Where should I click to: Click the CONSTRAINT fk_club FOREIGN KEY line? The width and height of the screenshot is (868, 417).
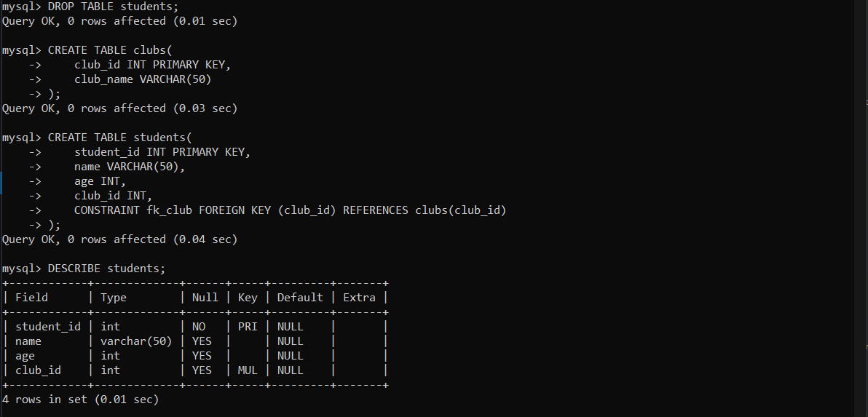(x=290, y=210)
